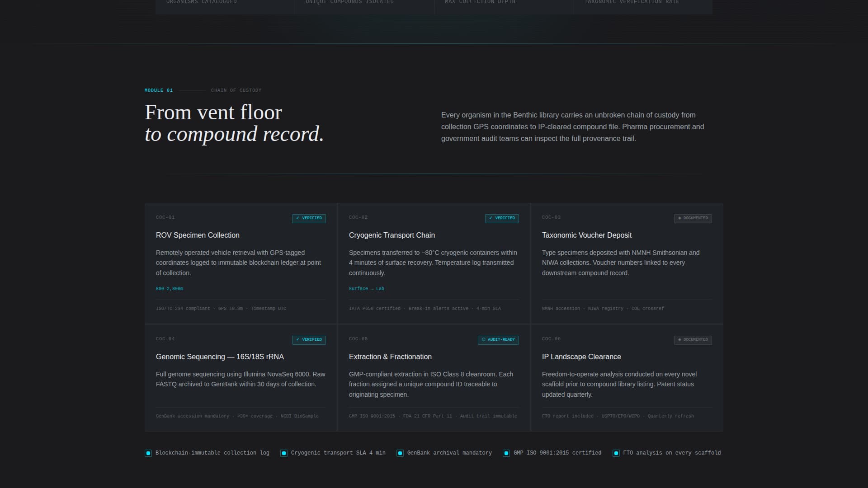Click the diamond icon on IP Landscape Clearance's DOCUMENTED badge
The width and height of the screenshot is (868, 488).
pyautogui.click(x=680, y=340)
